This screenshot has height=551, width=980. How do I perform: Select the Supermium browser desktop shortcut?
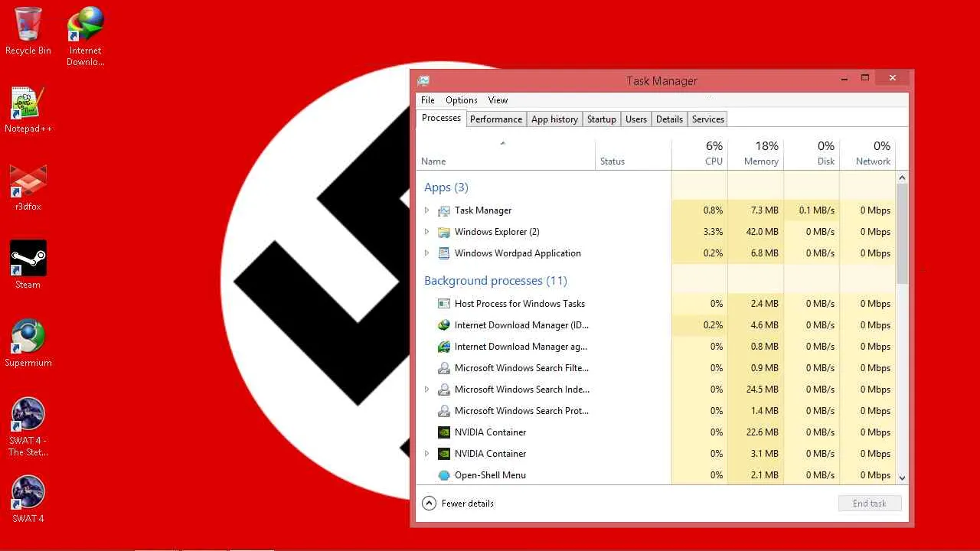(x=28, y=344)
